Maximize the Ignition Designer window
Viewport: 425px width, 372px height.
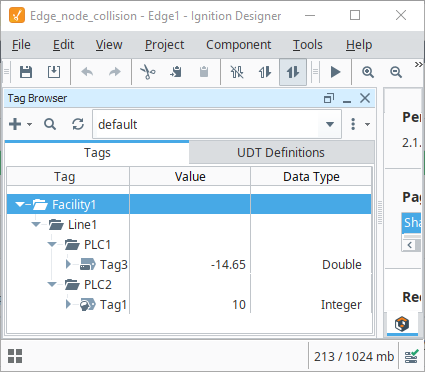[x=355, y=15]
